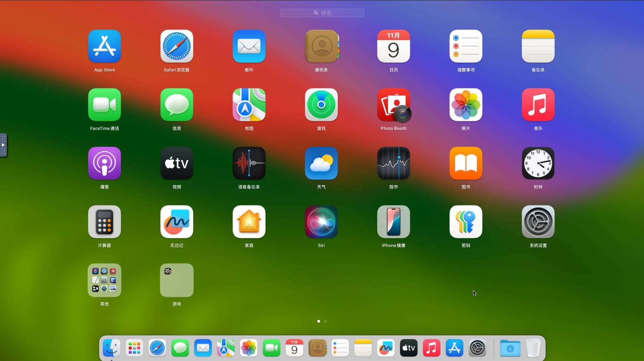Launch 家庭 Home app

(x=249, y=222)
